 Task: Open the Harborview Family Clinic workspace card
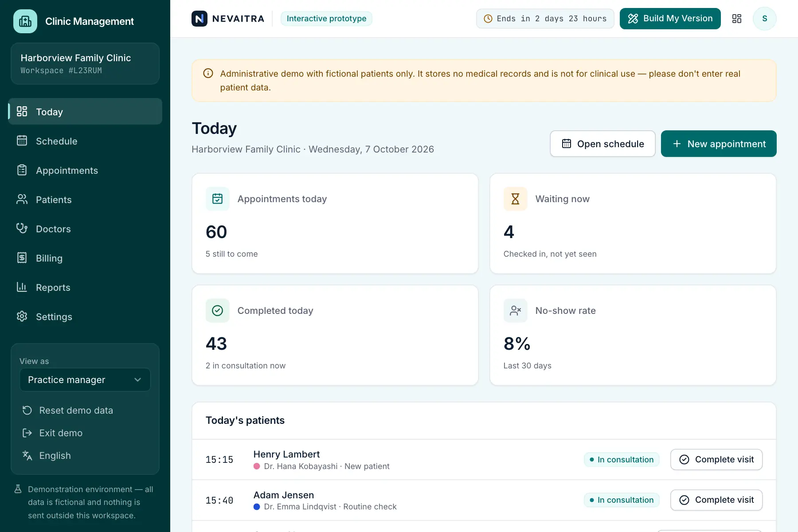click(85, 63)
